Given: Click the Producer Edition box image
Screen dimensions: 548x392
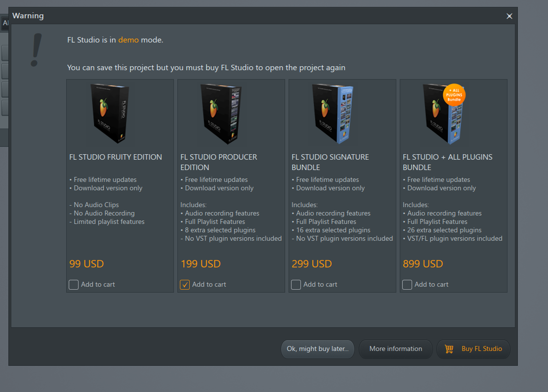Looking at the screenshot, I should pyautogui.click(x=220, y=114).
